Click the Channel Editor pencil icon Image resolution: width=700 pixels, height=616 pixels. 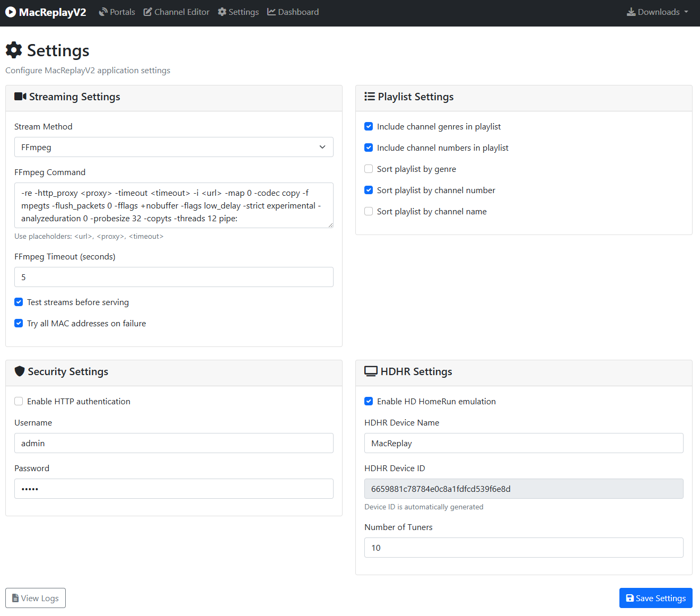click(148, 12)
